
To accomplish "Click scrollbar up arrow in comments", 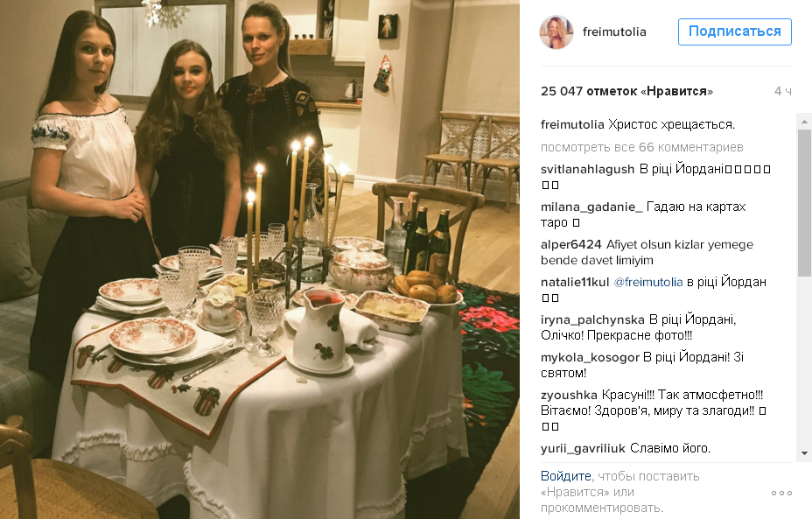I will [x=804, y=123].
